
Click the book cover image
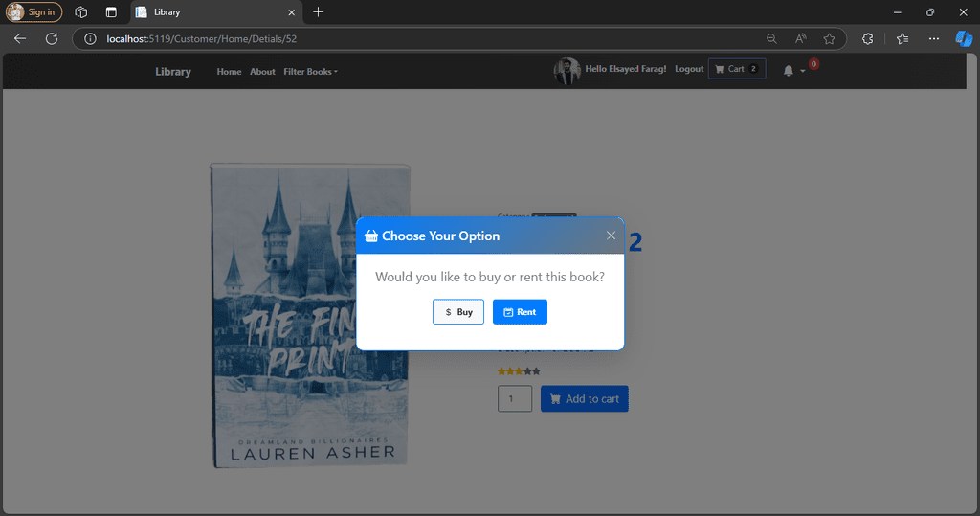(310, 316)
